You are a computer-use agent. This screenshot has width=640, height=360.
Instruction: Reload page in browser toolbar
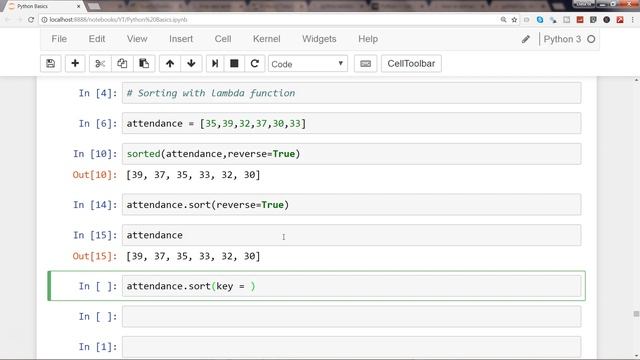point(31,20)
